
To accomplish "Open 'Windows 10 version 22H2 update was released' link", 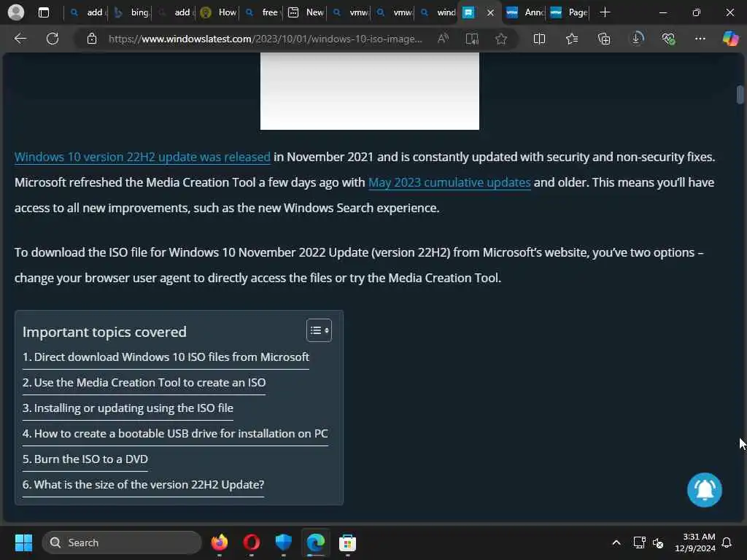I will pos(142,157).
